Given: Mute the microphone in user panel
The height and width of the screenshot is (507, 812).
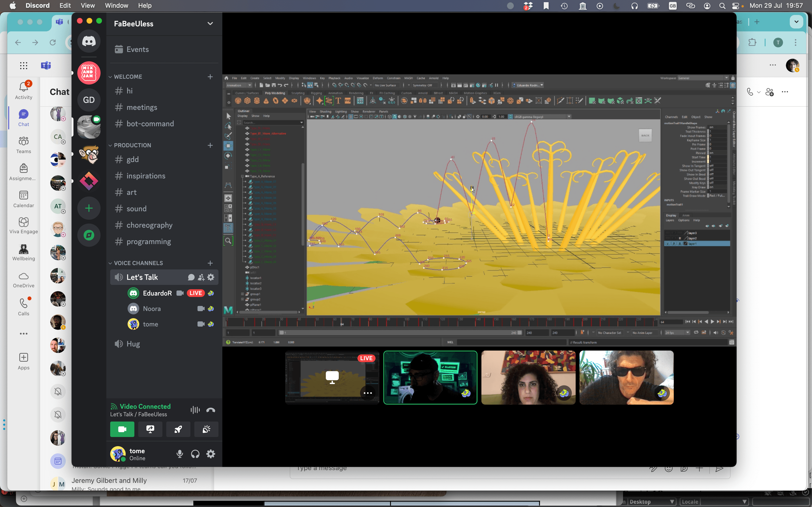Looking at the screenshot, I should (x=180, y=454).
